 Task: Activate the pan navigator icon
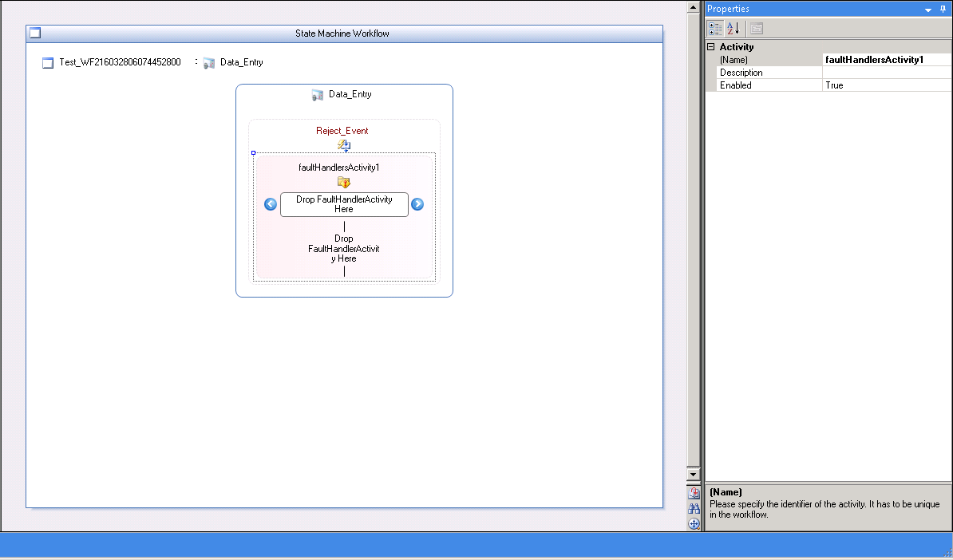coord(694,523)
